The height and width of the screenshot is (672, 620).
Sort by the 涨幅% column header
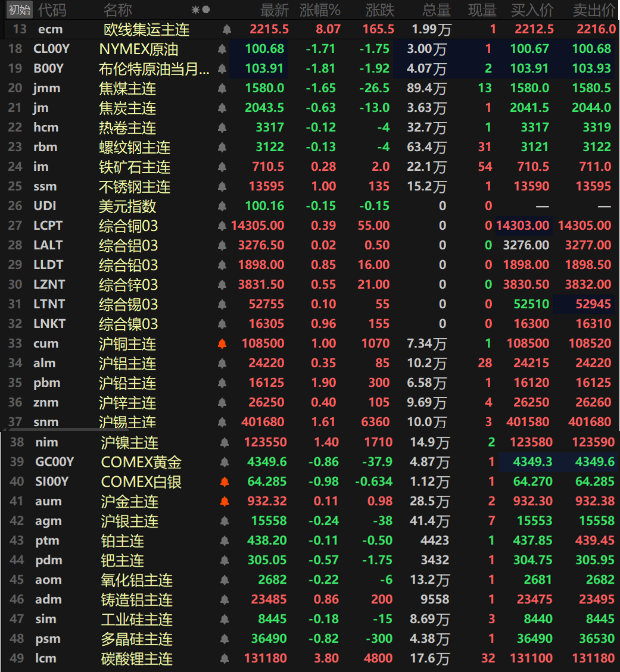(x=320, y=10)
